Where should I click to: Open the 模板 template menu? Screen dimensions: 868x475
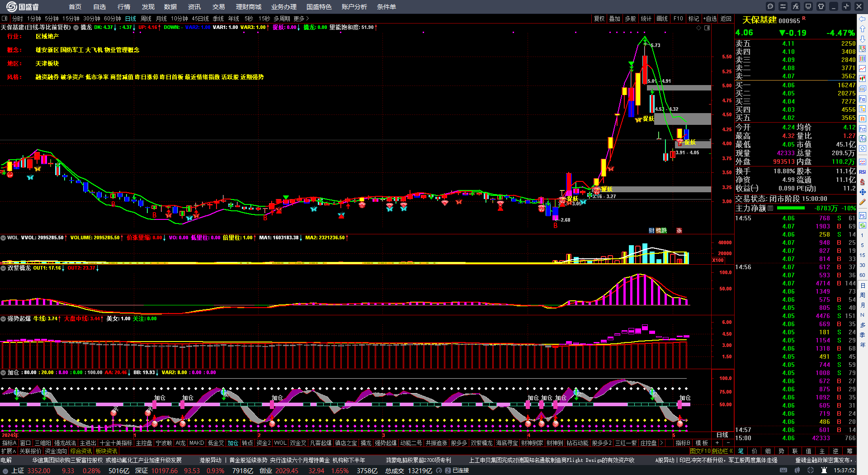pyautogui.click(x=702, y=443)
